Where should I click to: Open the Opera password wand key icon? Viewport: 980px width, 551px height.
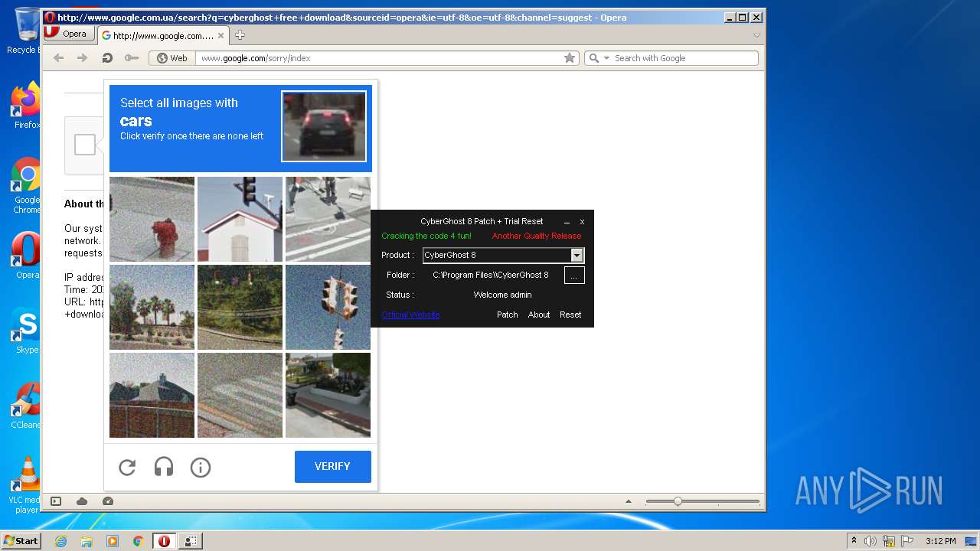[132, 58]
